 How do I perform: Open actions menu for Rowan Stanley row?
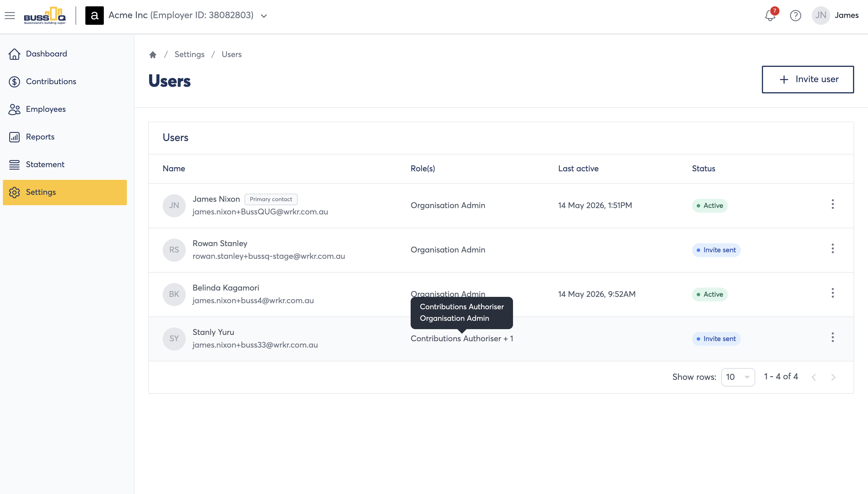tap(832, 249)
